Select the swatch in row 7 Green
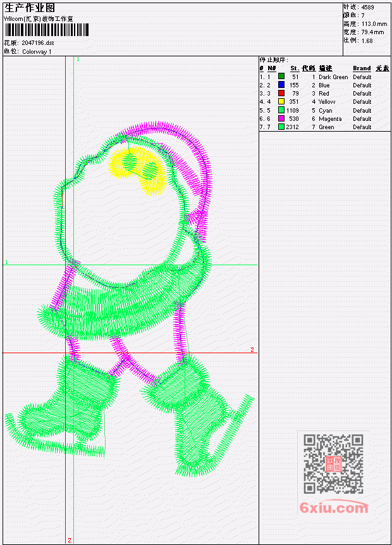 pos(281,127)
